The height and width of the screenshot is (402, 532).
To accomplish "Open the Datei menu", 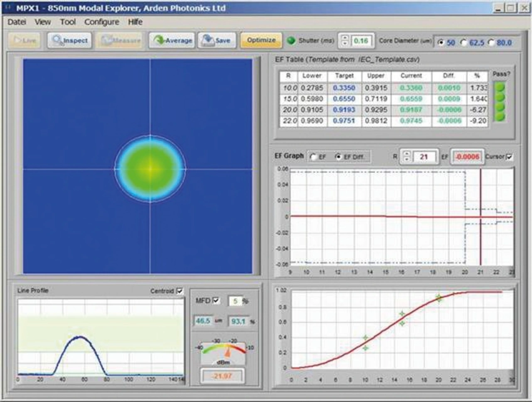I will (x=17, y=22).
